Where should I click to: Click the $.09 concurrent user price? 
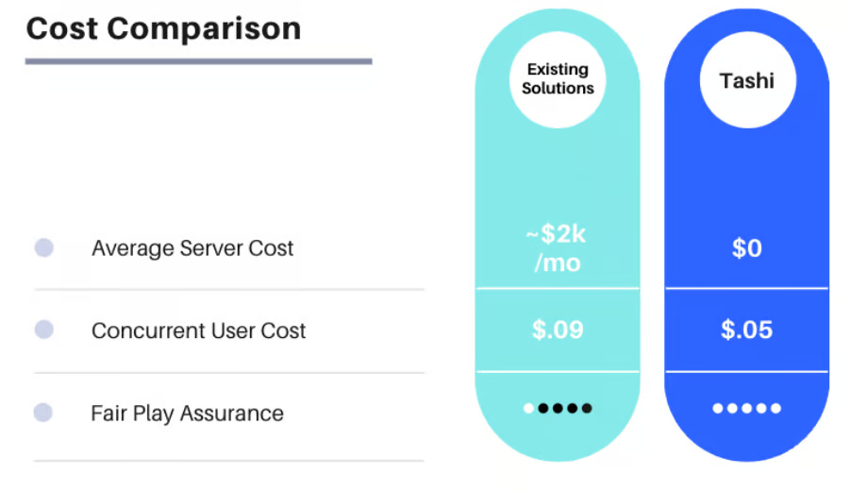tap(558, 330)
